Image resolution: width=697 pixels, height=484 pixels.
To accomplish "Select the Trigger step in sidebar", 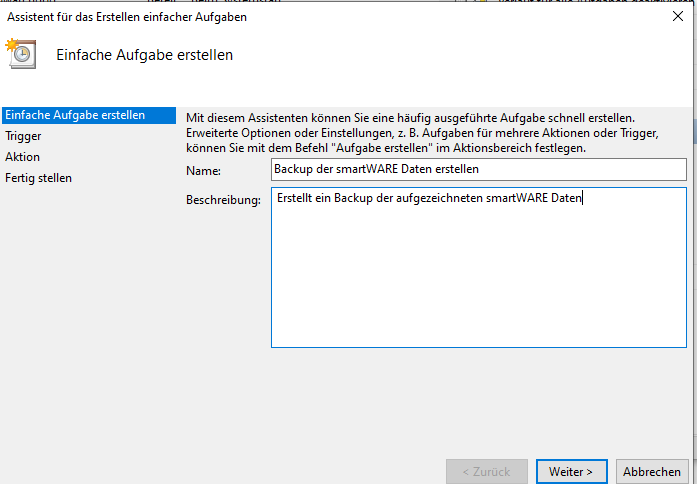I will 23,136.
